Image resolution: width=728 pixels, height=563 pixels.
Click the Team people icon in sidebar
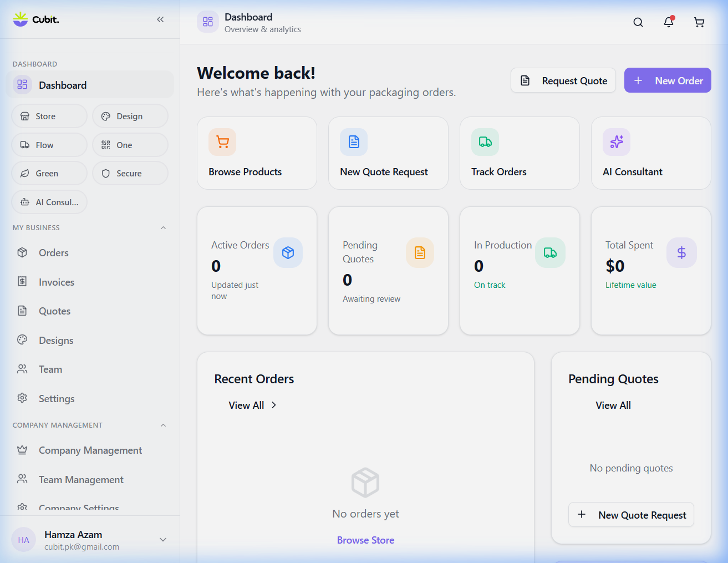point(22,369)
